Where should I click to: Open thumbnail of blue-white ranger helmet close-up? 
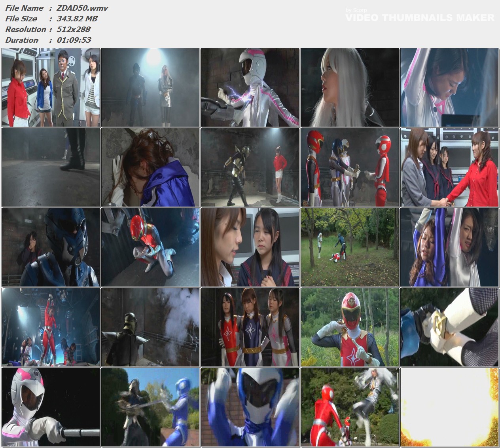(250, 407)
